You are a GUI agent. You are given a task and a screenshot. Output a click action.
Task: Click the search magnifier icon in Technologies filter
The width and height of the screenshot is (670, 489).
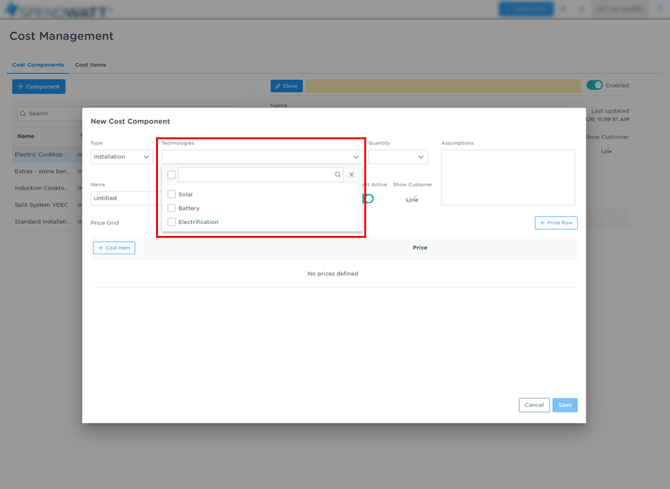coord(338,175)
